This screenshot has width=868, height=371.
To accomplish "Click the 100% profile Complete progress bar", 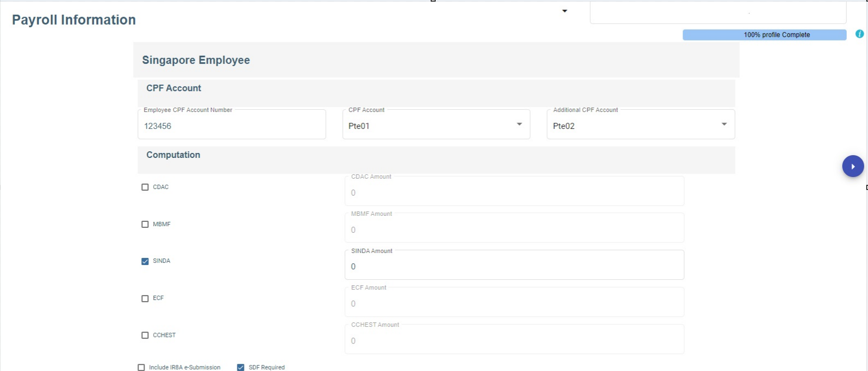I will pos(764,35).
